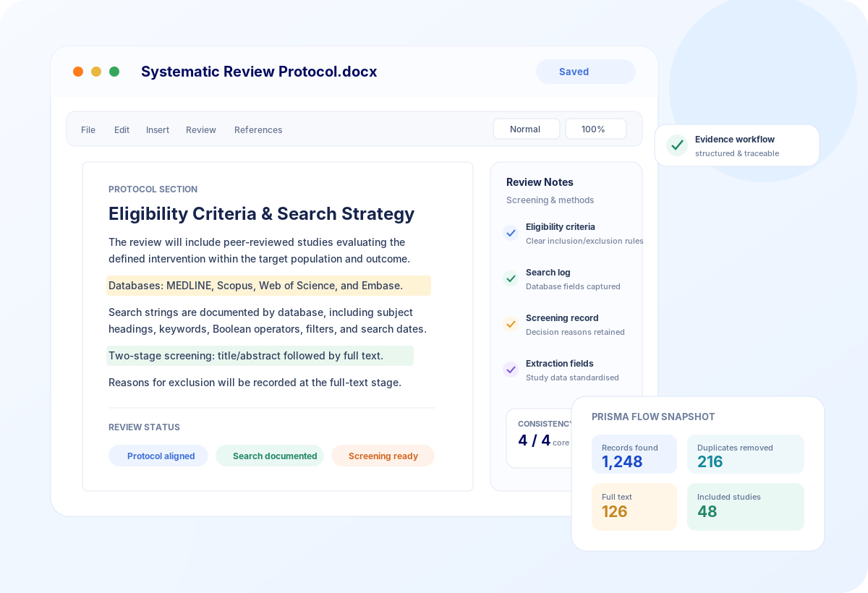Click the Saved status button
868x593 pixels.
586,72
